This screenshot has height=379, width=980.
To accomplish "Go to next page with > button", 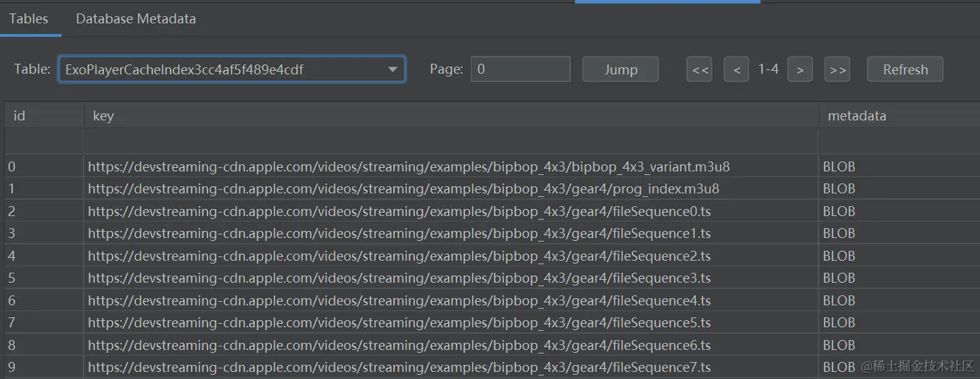I will [800, 69].
